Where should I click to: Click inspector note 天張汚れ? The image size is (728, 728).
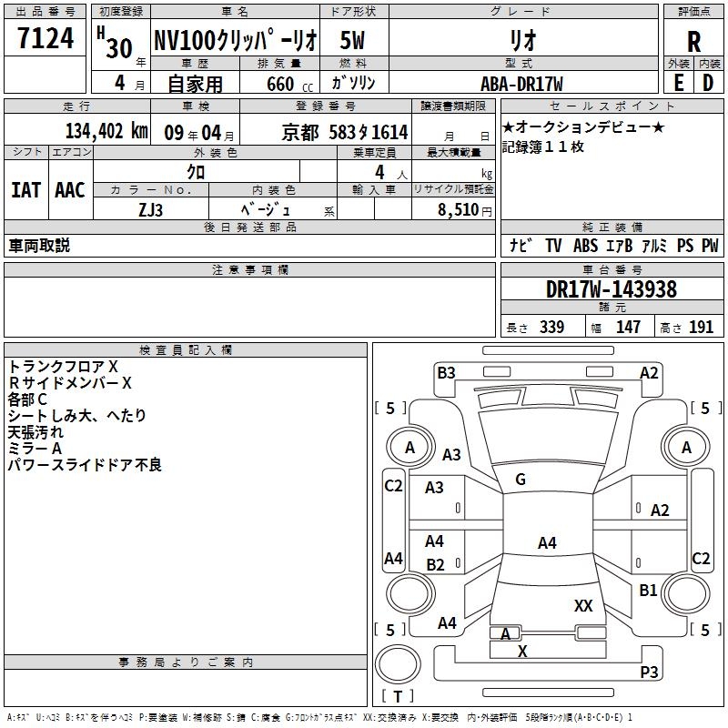tap(35, 431)
